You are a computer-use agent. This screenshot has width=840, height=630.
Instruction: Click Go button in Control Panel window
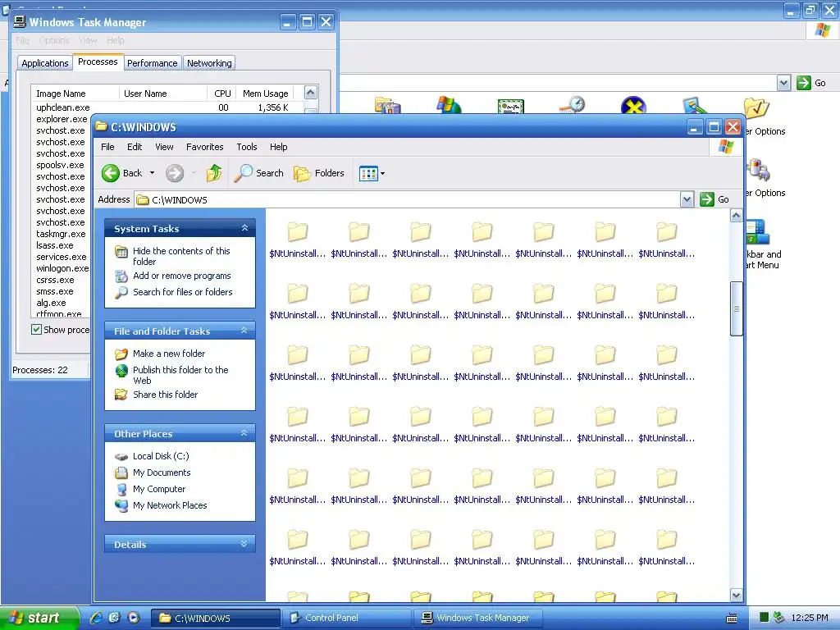(x=811, y=83)
